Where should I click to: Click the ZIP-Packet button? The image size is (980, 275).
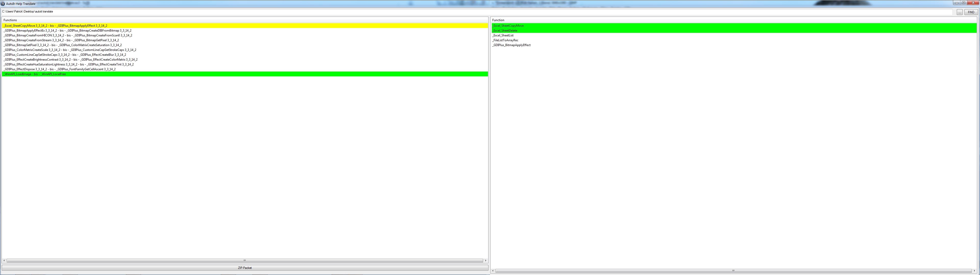(x=245, y=268)
